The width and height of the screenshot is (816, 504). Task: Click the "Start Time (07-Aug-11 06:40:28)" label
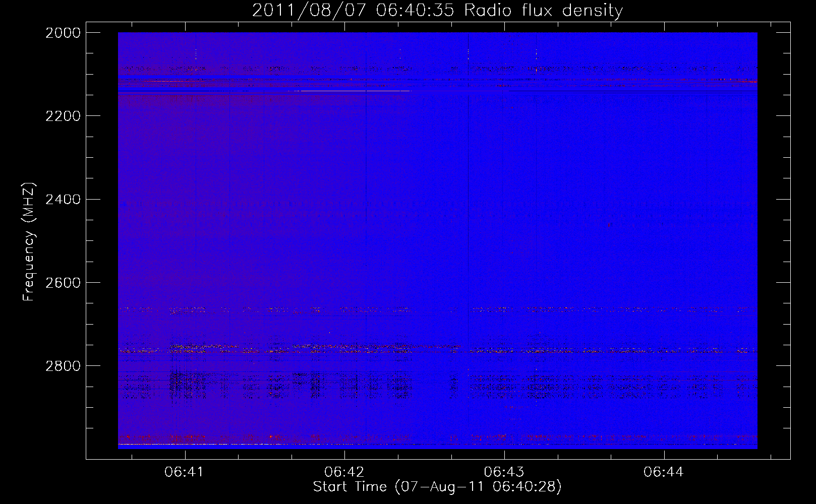click(437, 487)
